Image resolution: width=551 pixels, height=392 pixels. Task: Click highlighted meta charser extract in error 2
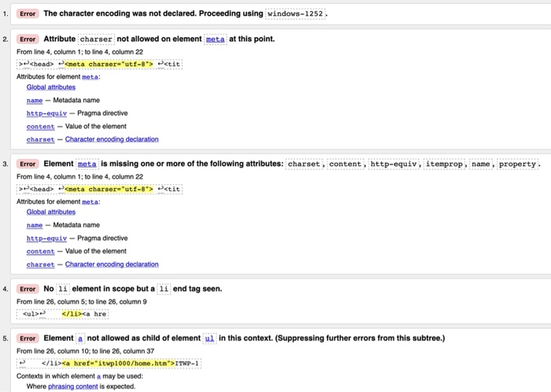pos(109,64)
